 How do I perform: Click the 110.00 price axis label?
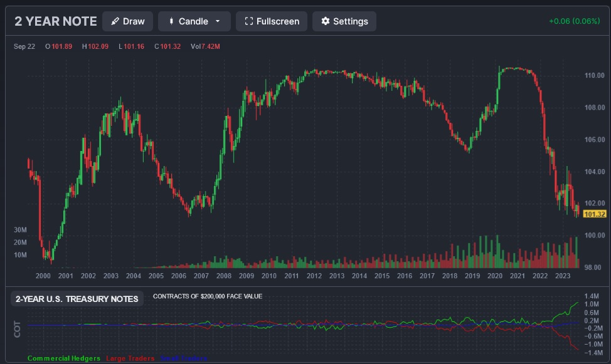(x=595, y=76)
